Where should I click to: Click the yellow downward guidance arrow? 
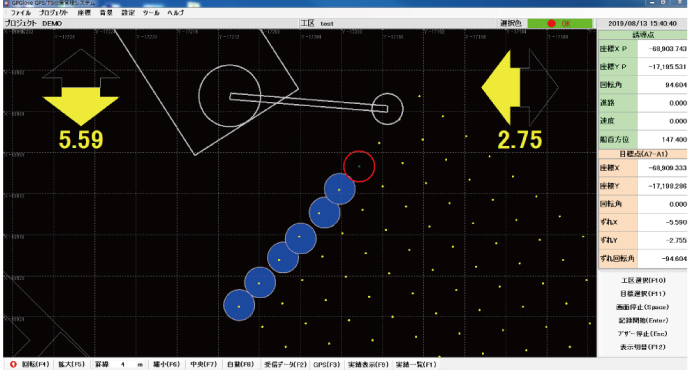click(81, 106)
